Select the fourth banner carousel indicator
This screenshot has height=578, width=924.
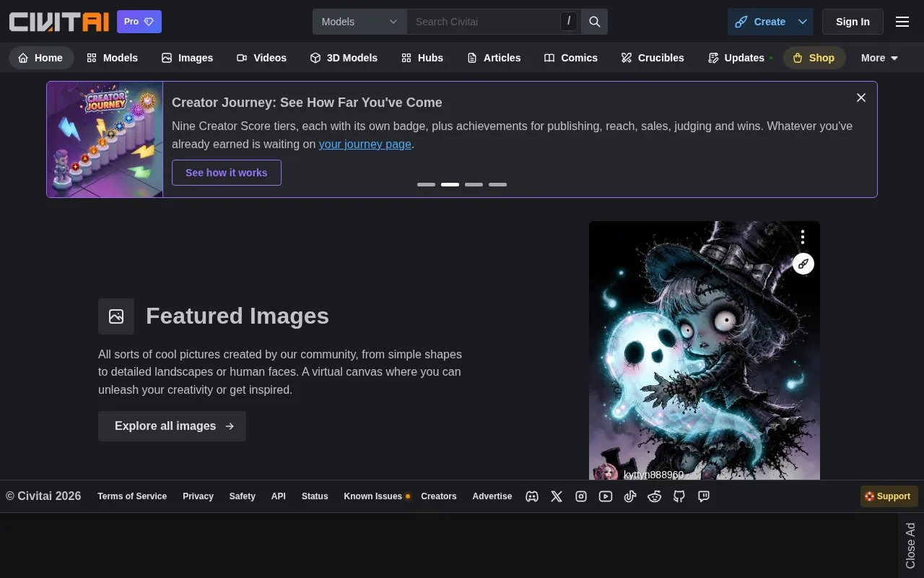[x=497, y=184]
